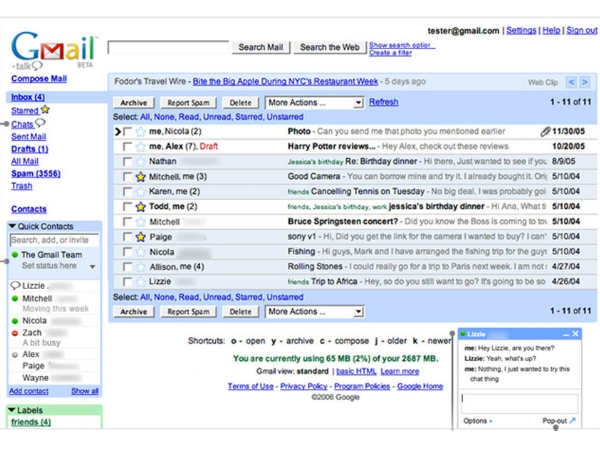Open the Set status here dropdown arrow
The height and width of the screenshot is (450, 600).
click(92, 267)
